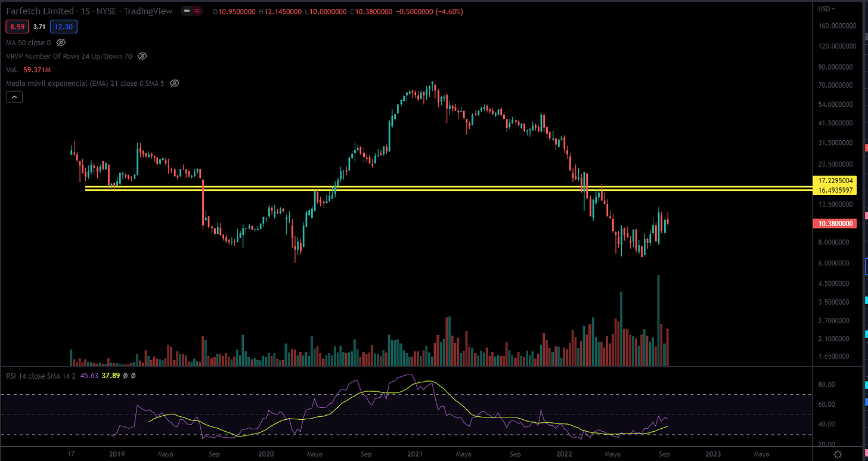Select the MA 50 close 0 legend
Image resolution: width=868 pixels, height=461 pixels.
pyautogui.click(x=29, y=43)
